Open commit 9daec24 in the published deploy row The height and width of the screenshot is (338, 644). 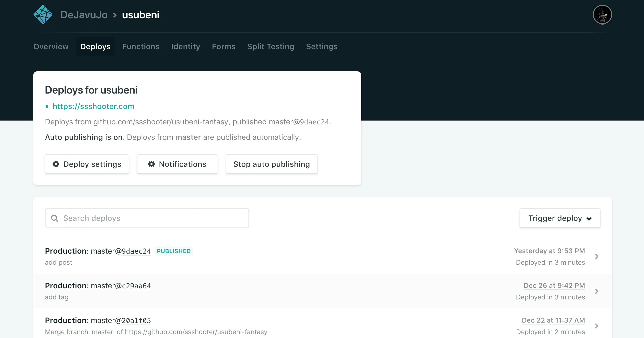pyautogui.click(x=136, y=251)
